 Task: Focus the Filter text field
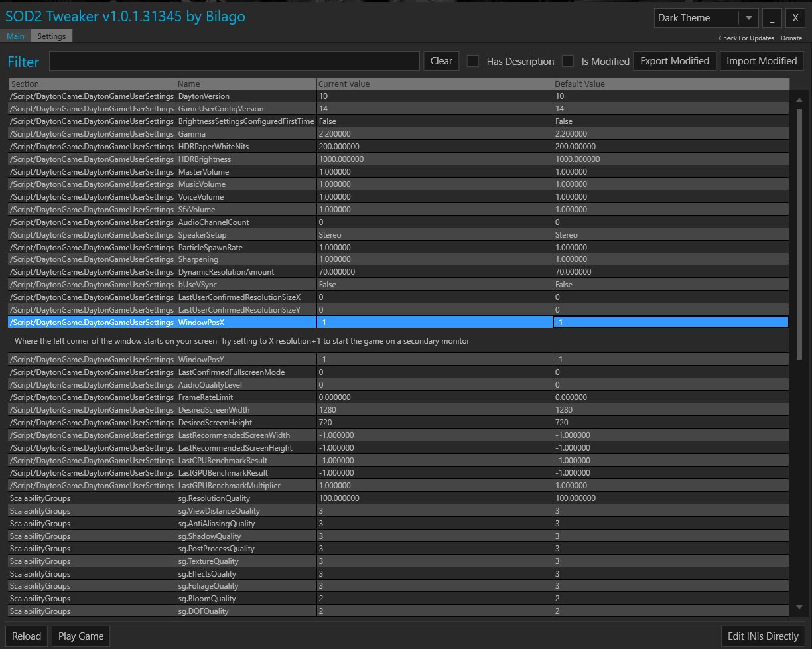click(x=234, y=61)
